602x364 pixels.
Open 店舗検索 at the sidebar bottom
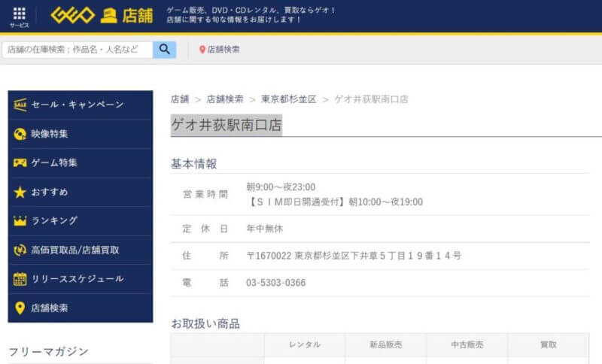(x=50, y=308)
